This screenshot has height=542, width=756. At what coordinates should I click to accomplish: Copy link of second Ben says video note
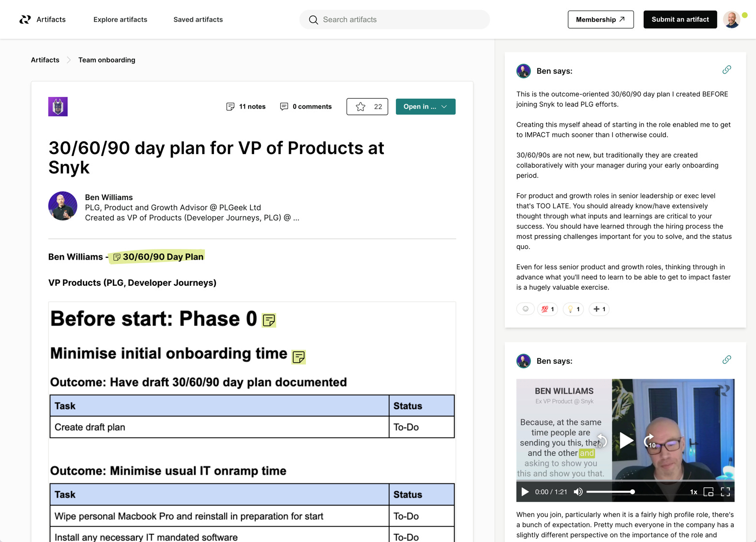726,360
